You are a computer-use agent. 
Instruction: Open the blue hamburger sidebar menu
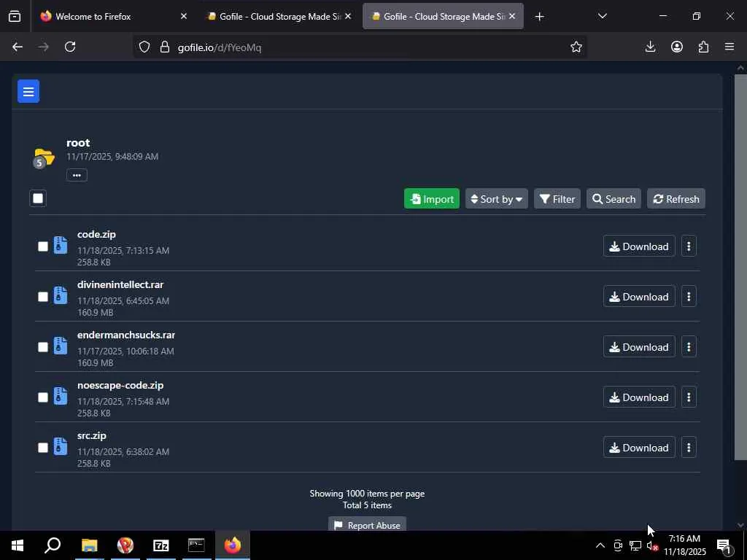[28, 91]
